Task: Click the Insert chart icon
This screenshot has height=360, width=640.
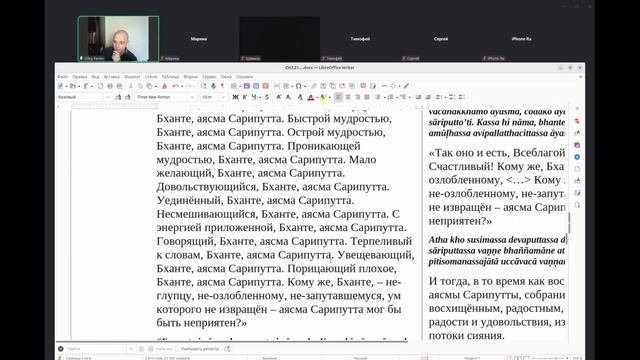Action: coord(256,86)
